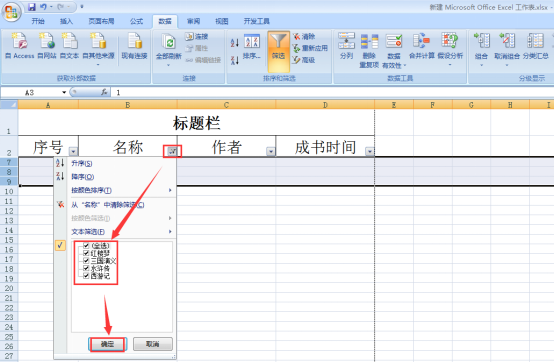
Task: Click the Refresh All (全部刷新) icon
Action: pyautogui.click(x=169, y=42)
